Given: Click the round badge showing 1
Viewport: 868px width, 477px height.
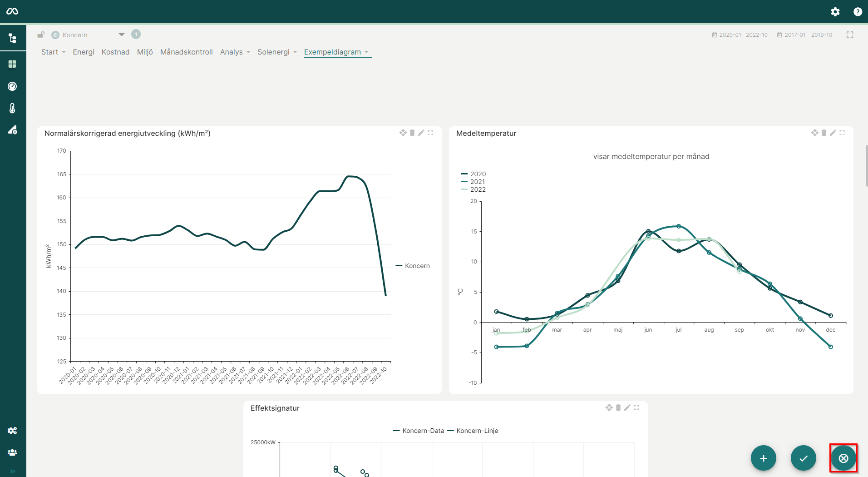Looking at the screenshot, I should click(136, 34).
